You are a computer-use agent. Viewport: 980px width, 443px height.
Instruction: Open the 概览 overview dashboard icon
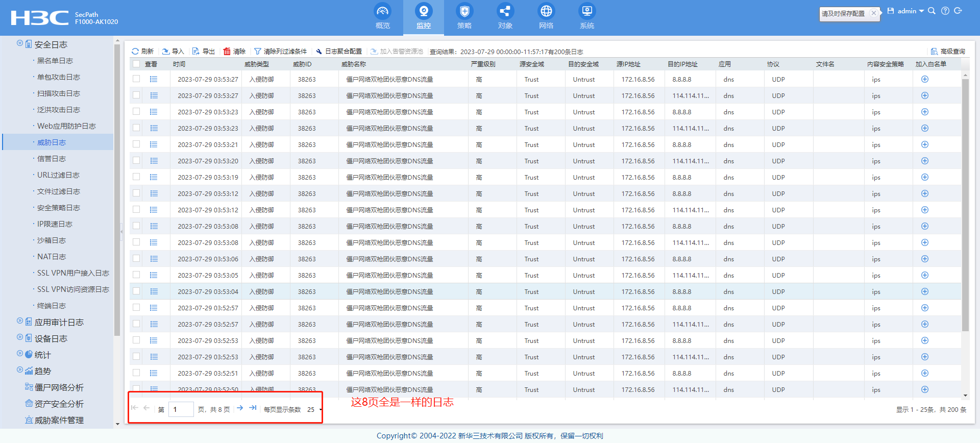point(382,11)
